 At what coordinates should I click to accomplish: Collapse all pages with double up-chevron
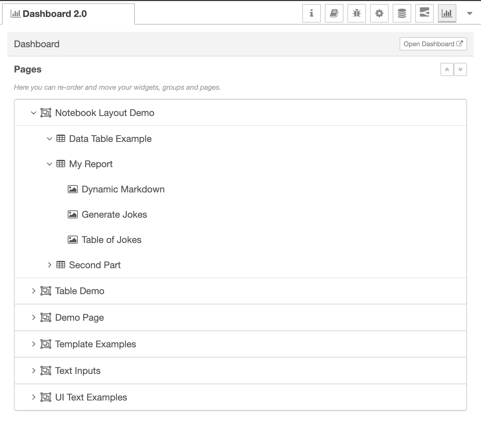pyautogui.click(x=447, y=69)
